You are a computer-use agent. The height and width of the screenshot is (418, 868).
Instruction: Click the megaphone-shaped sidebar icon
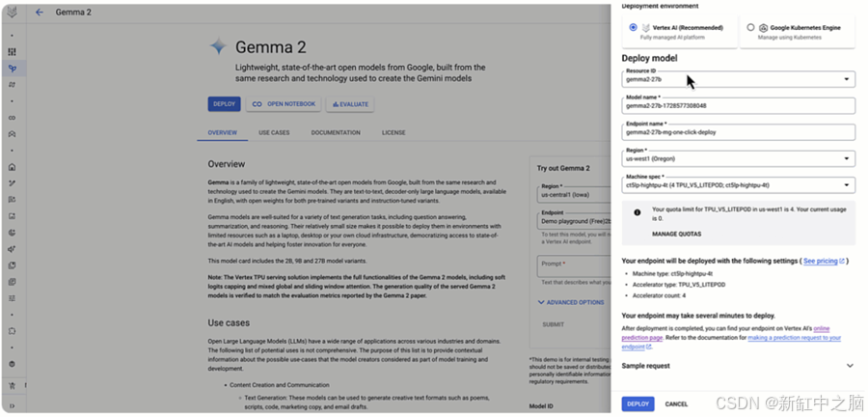[x=13, y=249]
